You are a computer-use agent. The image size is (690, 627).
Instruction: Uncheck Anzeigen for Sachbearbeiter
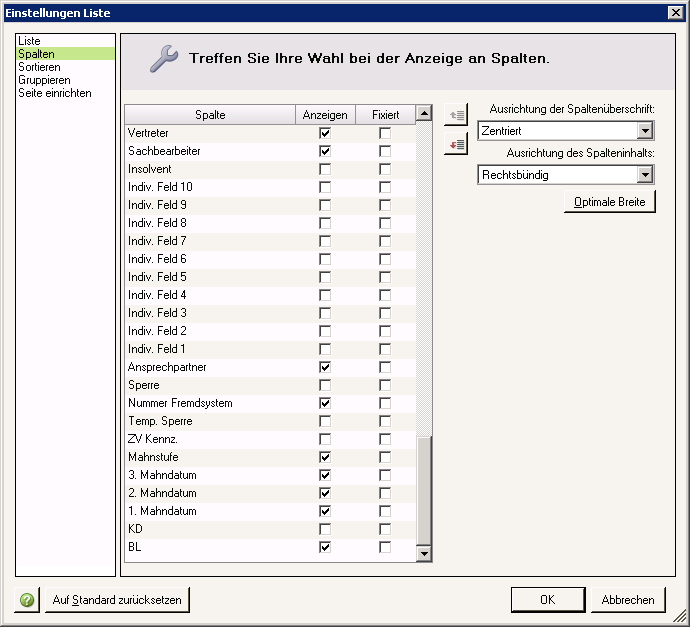tap(325, 151)
